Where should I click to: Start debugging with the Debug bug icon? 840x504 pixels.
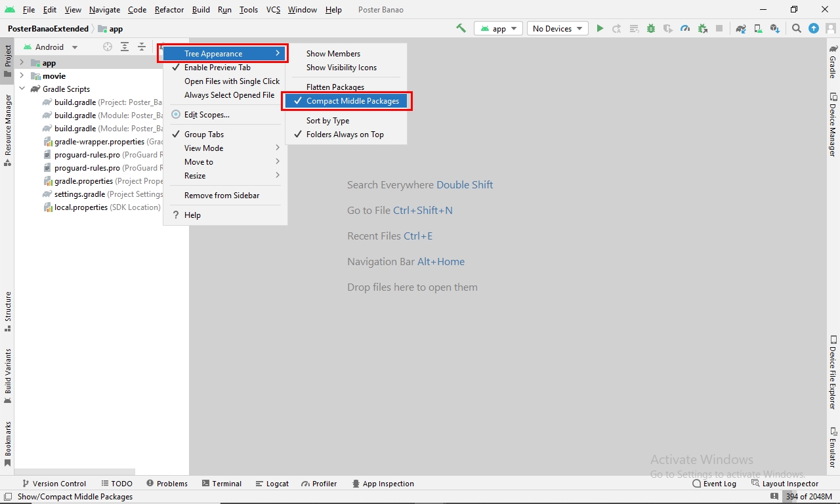click(651, 28)
